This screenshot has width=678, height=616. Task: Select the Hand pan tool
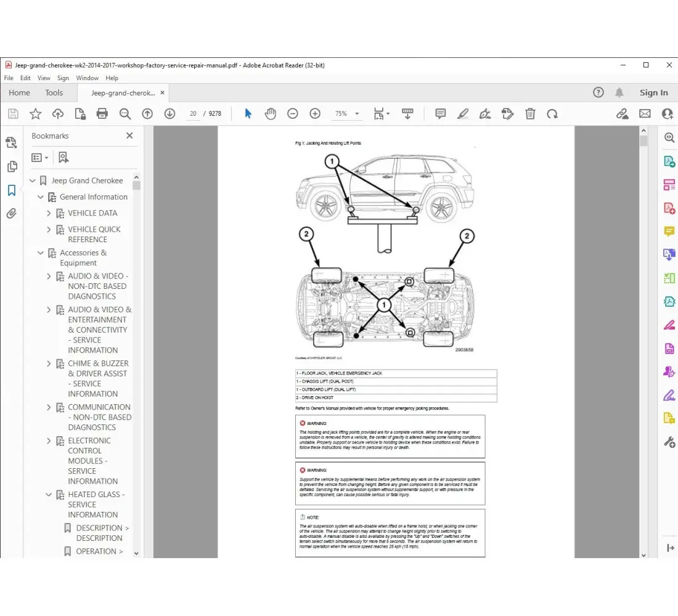click(270, 113)
